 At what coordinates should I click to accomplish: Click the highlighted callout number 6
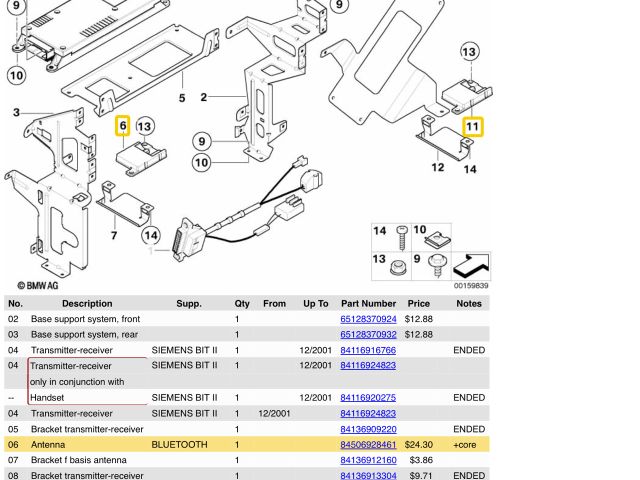click(x=123, y=126)
